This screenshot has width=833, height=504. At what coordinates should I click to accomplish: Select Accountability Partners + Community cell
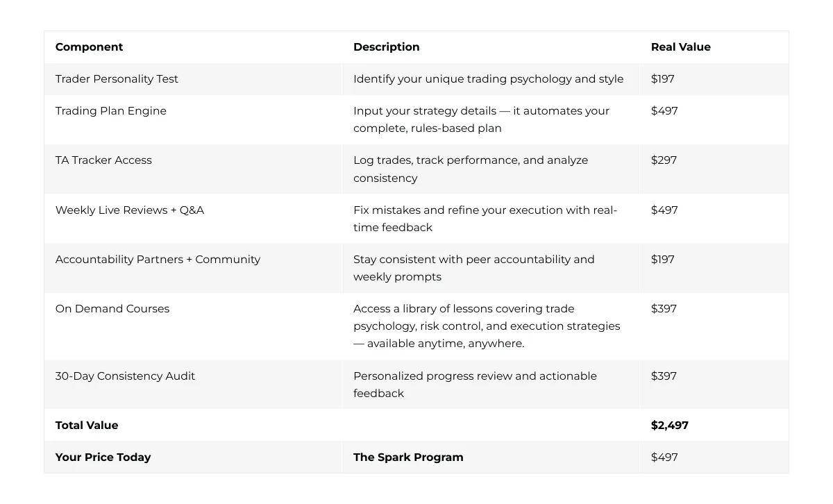[x=158, y=259]
